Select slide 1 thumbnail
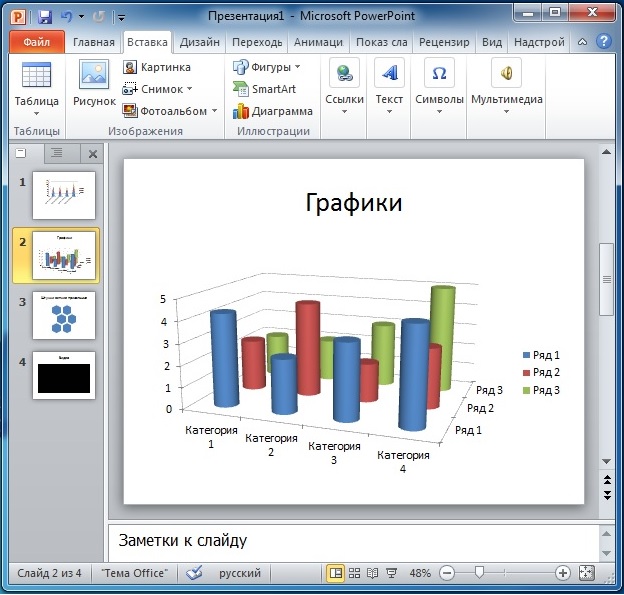624x595 pixels. pyautogui.click(x=64, y=195)
